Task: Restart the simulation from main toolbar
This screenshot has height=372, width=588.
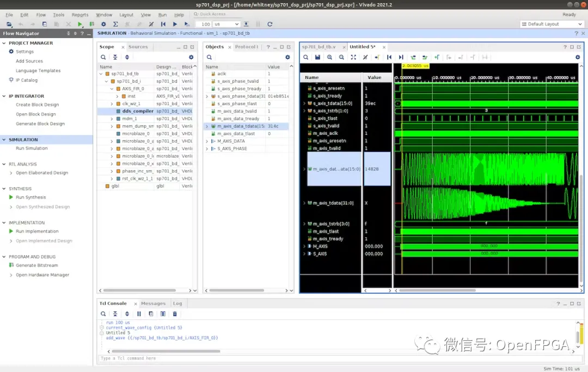Action: coord(163,24)
